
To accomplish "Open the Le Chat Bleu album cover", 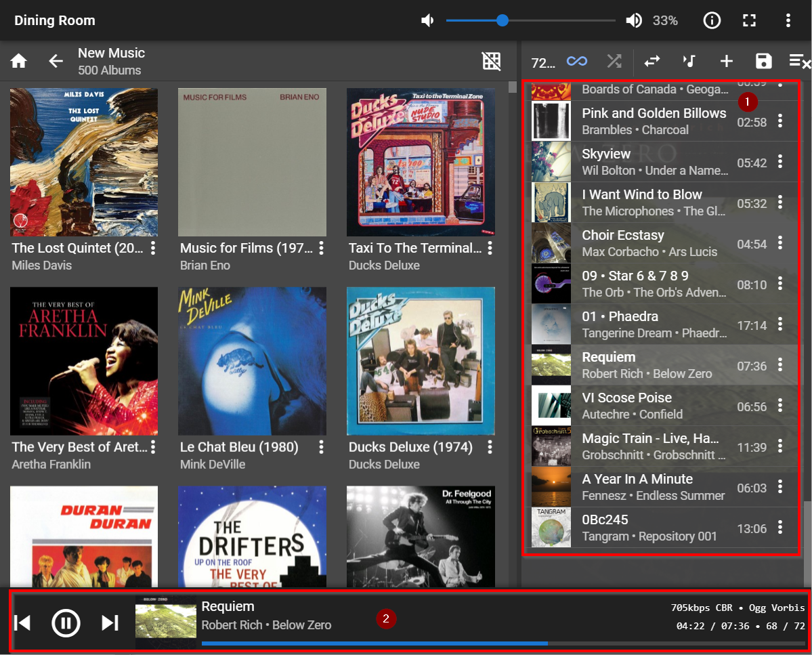I will 252,360.
